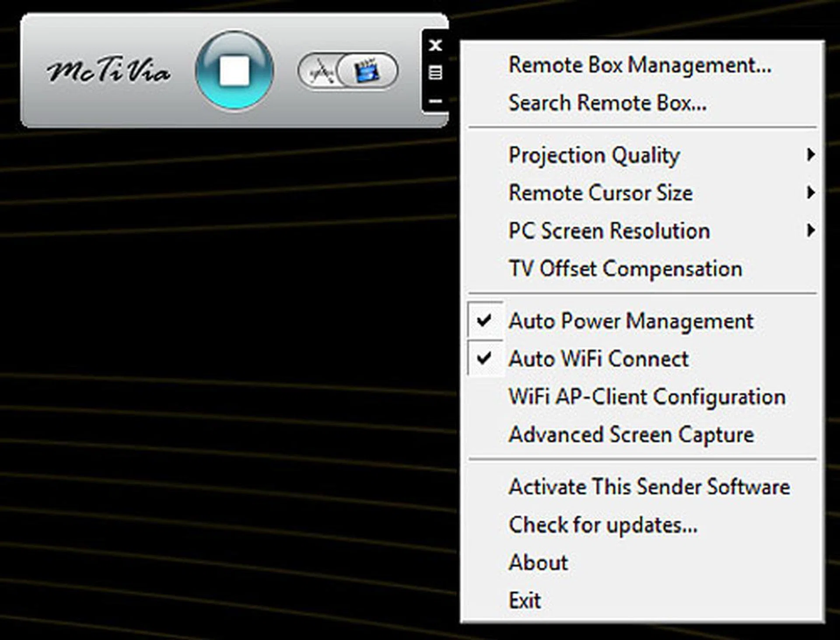The width and height of the screenshot is (840, 640).
Task: Open the Remote Cursor Size submenu
Action: [600, 193]
